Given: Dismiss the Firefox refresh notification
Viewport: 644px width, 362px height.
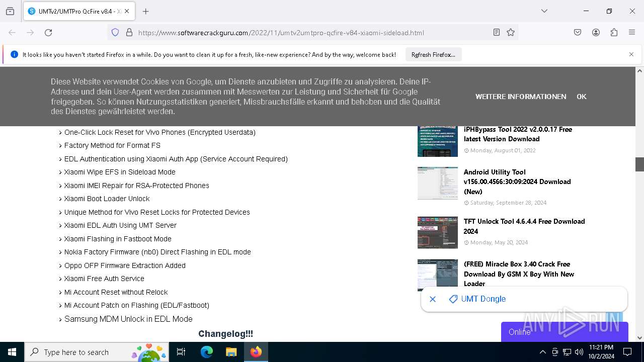Looking at the screenshot, I should pyautogui.click(x=631, y=54).
